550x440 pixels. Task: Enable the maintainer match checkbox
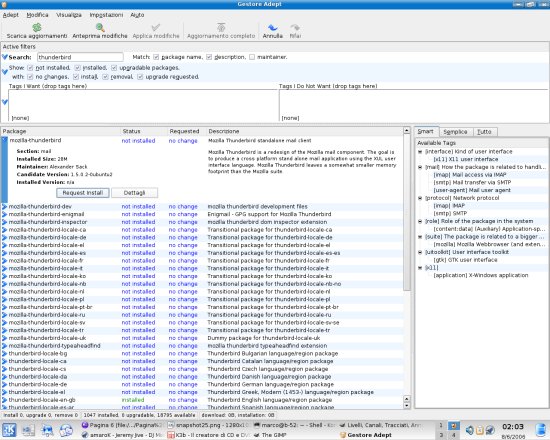[252, 57]
